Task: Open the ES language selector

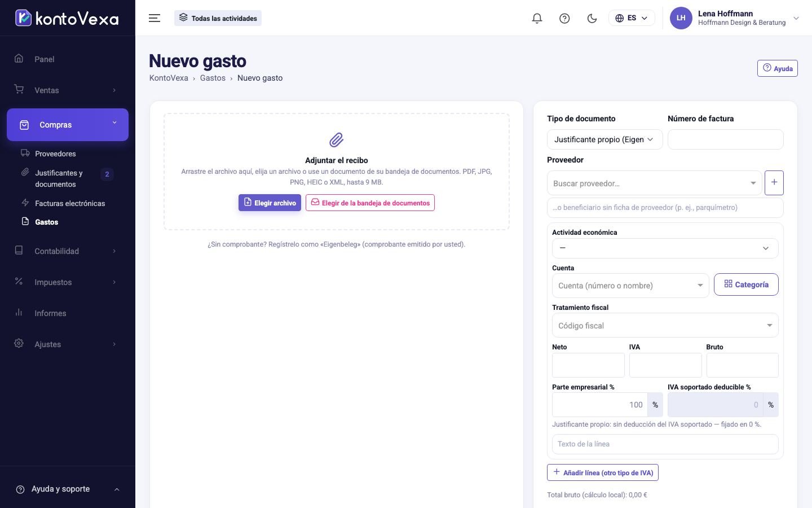Action: [632, 18]
